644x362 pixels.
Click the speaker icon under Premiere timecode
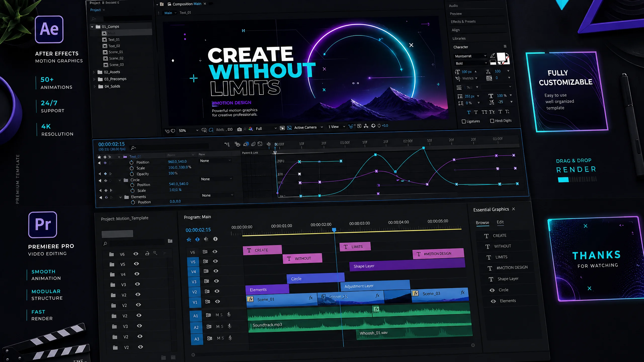[x=206, y=239]
